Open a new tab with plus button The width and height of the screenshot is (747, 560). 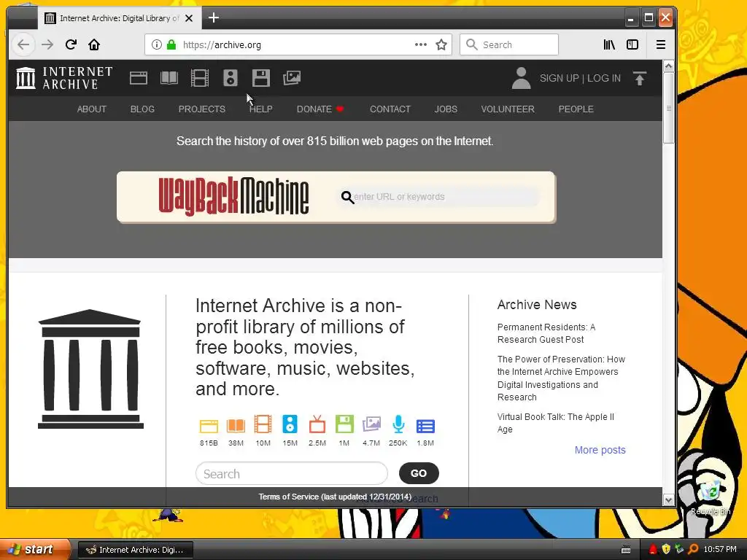tap(214, 18)
